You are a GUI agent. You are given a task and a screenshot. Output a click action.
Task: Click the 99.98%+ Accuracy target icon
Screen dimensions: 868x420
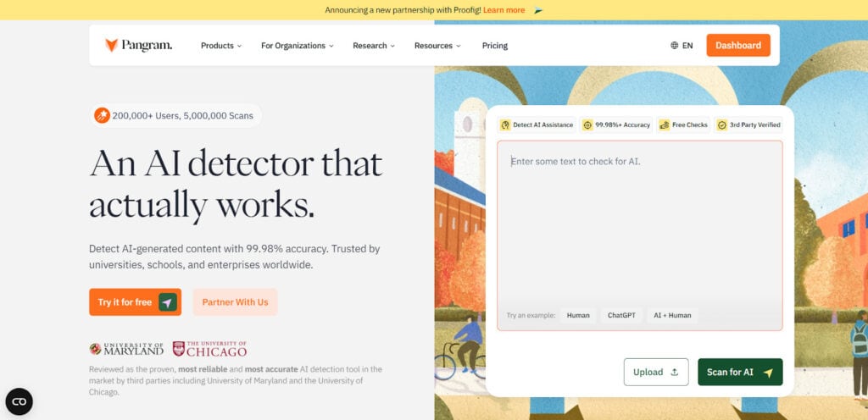click(587, 125)
